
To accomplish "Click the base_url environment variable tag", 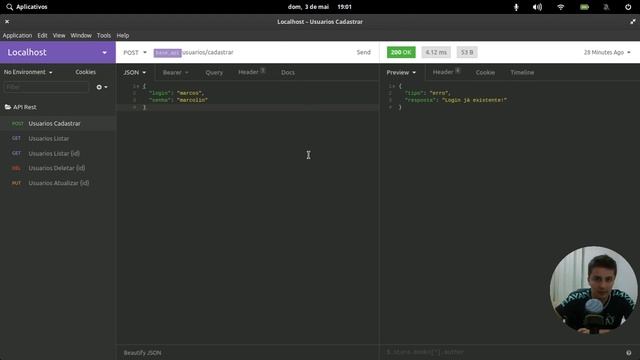I will pyautogui.click(x=167, y=53).
